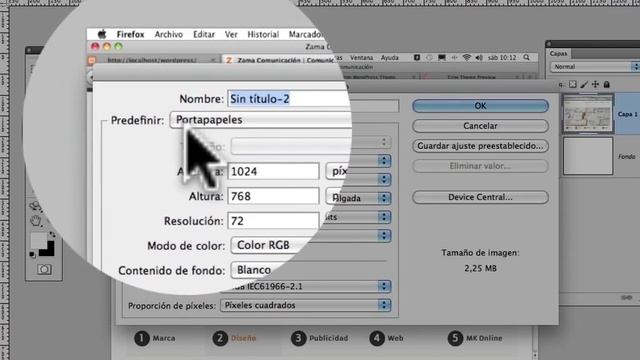Click the Z favicon on Zama tab
640x360 pixels.
tap(229, 60)
